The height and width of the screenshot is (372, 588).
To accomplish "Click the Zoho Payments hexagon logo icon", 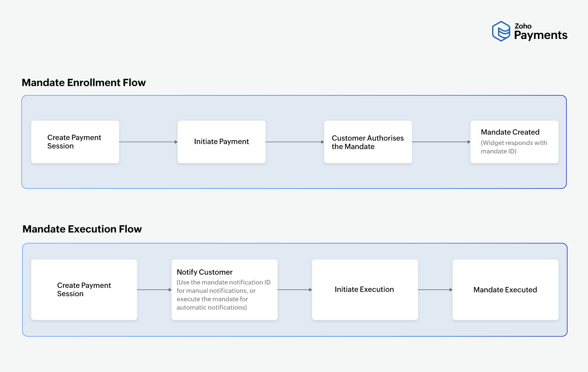I will pyautogui.click(x=501, y=31).
